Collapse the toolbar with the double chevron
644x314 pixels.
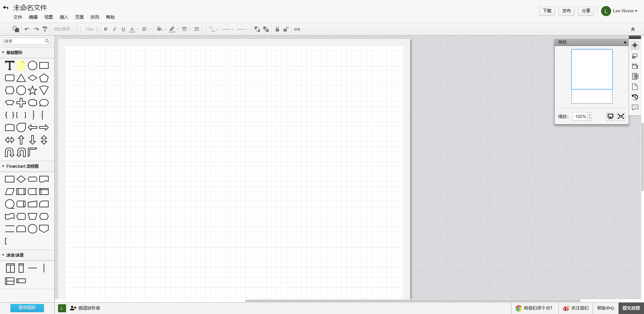coord(633,29)
